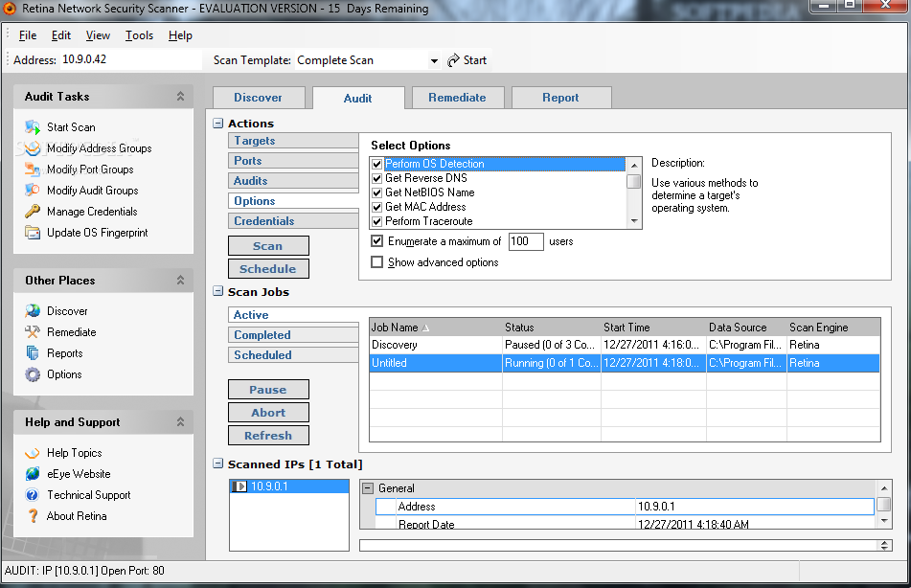Screen dimensions: 911x588
Task: Click the Modify Address Groups icon
Action: pyautogui.click(x=33, y=148)
